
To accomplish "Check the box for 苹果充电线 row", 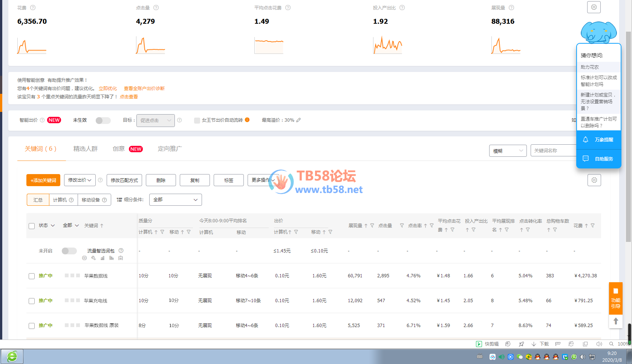I will [32, 301].
